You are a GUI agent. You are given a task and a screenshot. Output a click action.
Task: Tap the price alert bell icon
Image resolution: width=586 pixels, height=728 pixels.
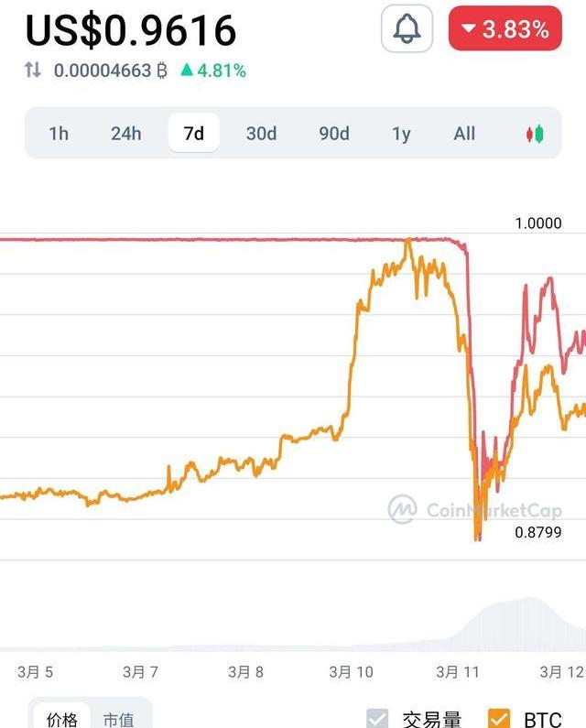click(x=407, y=29)
